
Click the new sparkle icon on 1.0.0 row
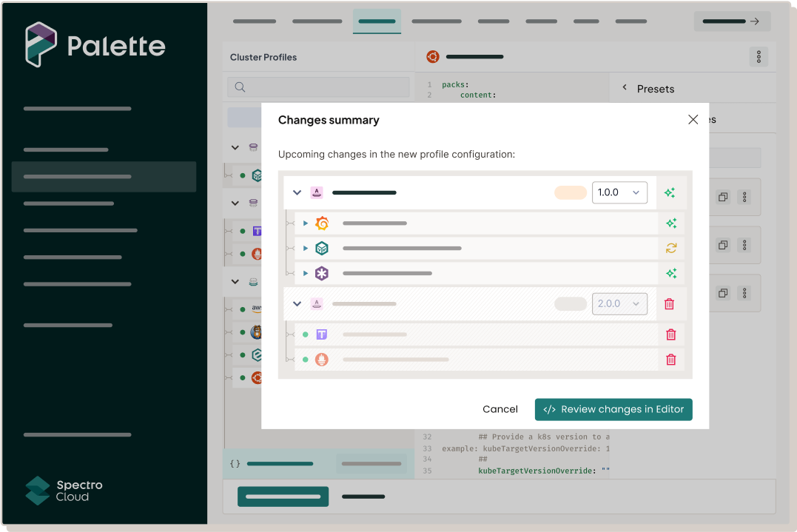670,192
